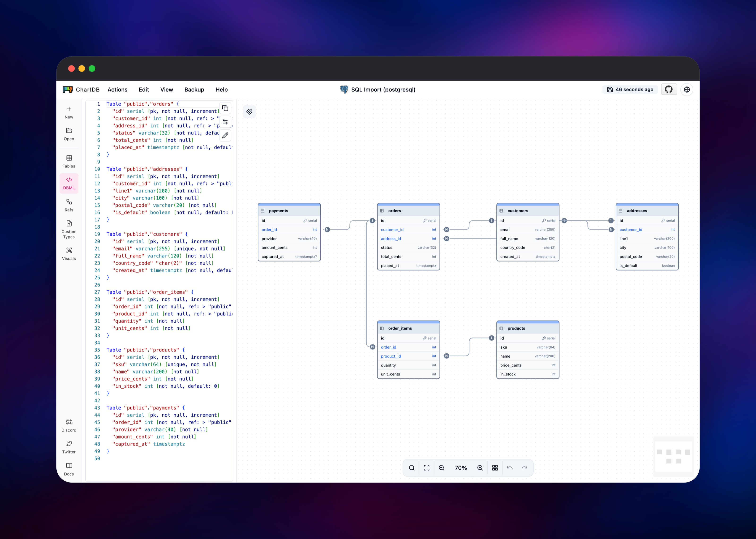The height and width of the screenshot is (539, 756).
Task: Click the customer_id field in orders table
Action: (408, 229)
